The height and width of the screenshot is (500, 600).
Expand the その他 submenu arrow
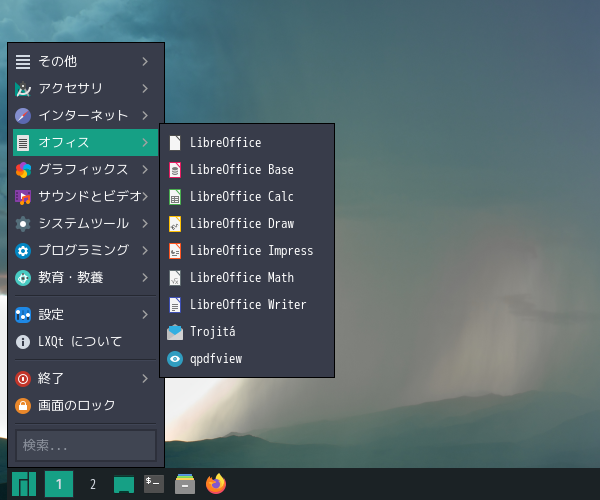tap(145, 62)
